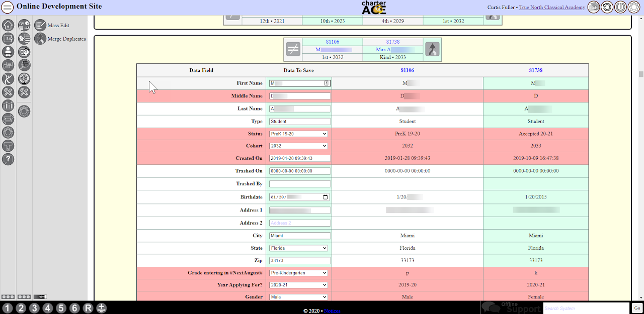Click the power/logout icon in header

(x=620, y=8)
